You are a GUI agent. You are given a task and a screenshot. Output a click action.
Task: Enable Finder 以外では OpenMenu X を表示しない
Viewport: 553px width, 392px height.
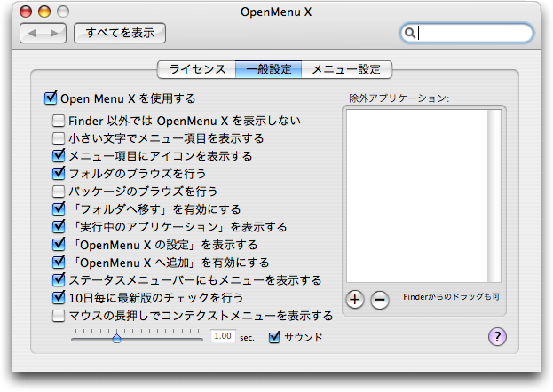coord(59,121)
